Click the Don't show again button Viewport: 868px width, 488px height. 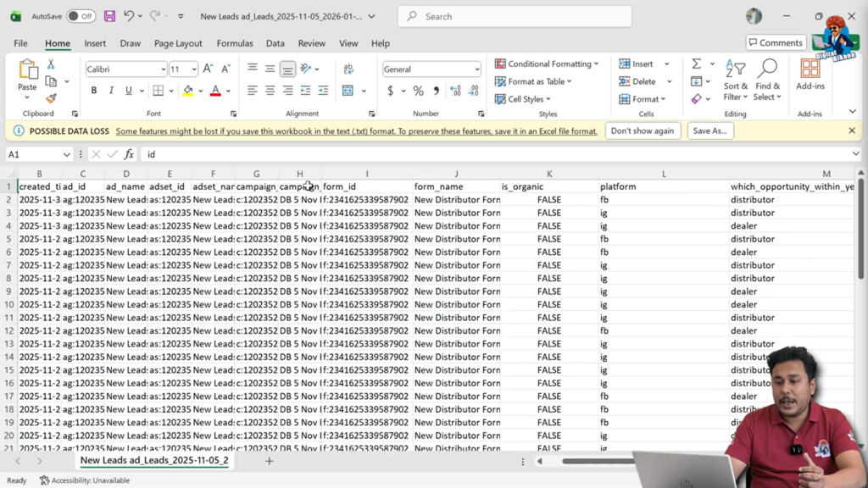pyautogui.click(x=643, y=130)
